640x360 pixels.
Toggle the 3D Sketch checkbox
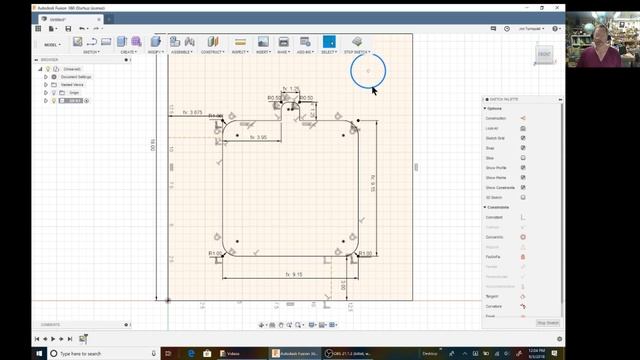pyautogui.click(x=523, y=198)
